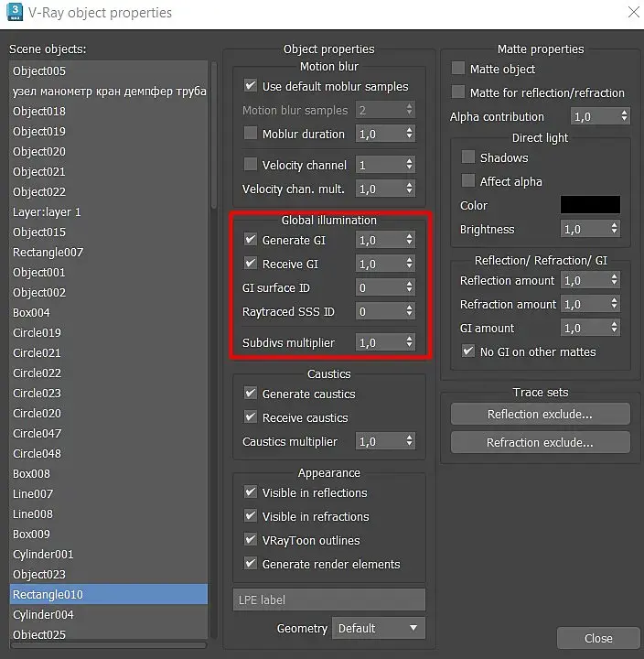Open the Direct light Color swatch
Screen dimensions: 644x659
pyautogui.click(x=590, y=205)
